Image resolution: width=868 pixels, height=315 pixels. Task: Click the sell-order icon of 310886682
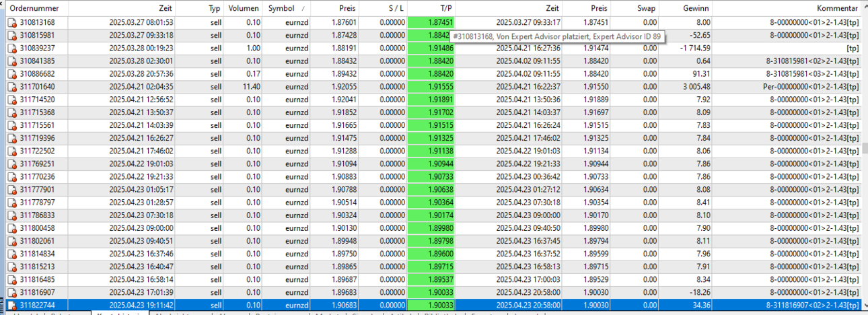coord(12,74)
